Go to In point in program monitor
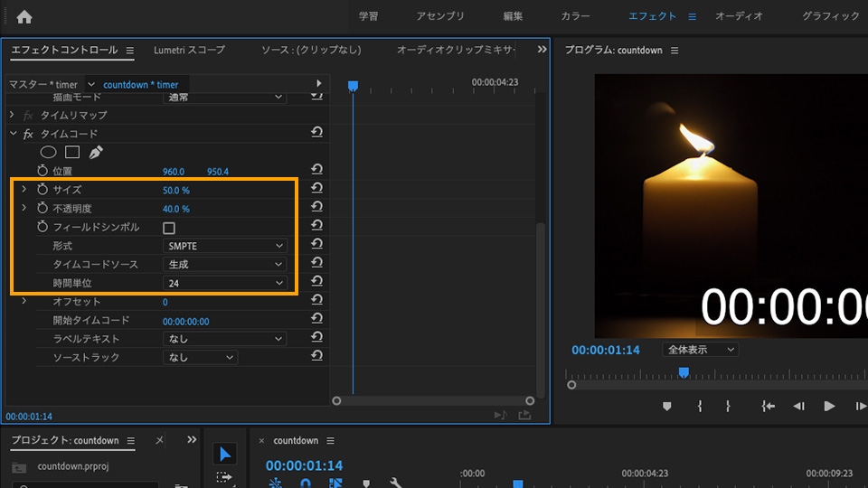The image size is (868, 488). click(768, 406)
